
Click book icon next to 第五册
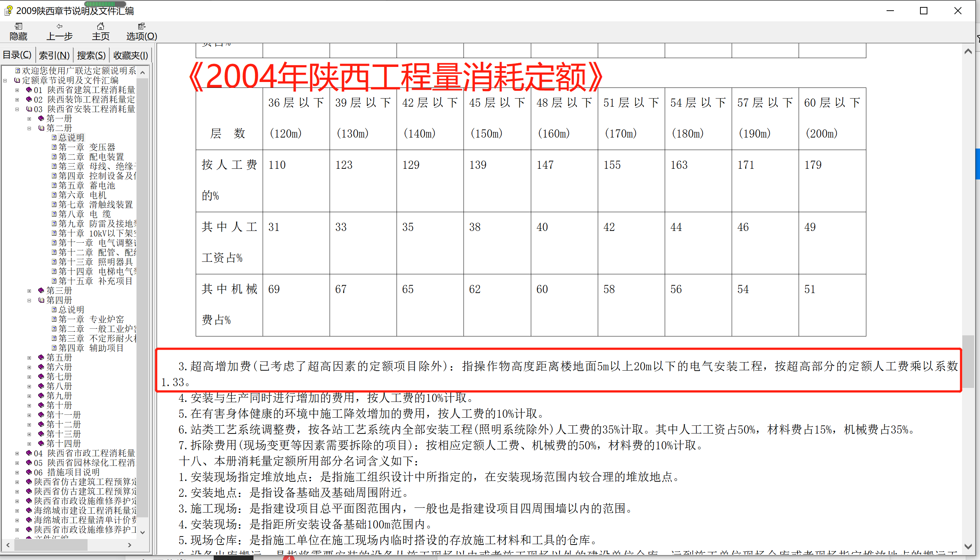(x=41, y=357)
